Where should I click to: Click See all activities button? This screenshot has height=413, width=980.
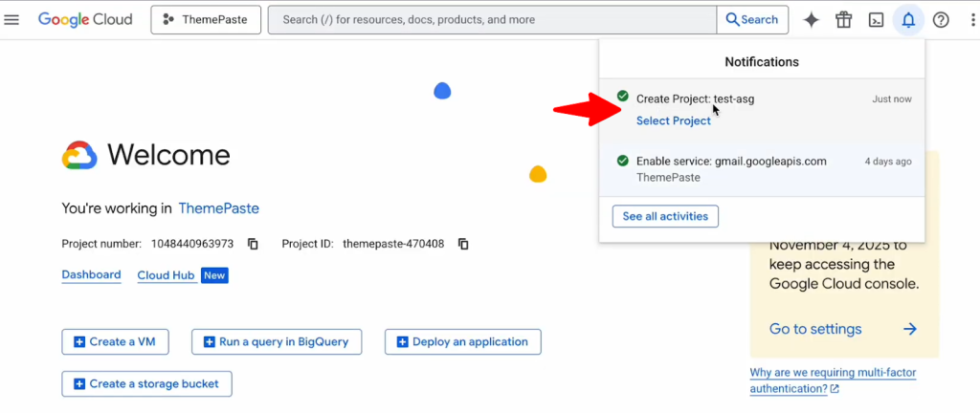tap(665, 217)
